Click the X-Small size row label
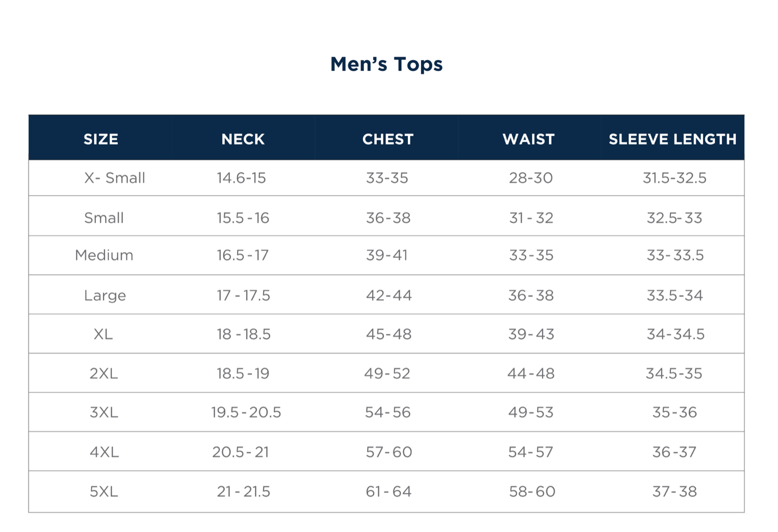Screen dimensions: 778x532 (115, 178)
